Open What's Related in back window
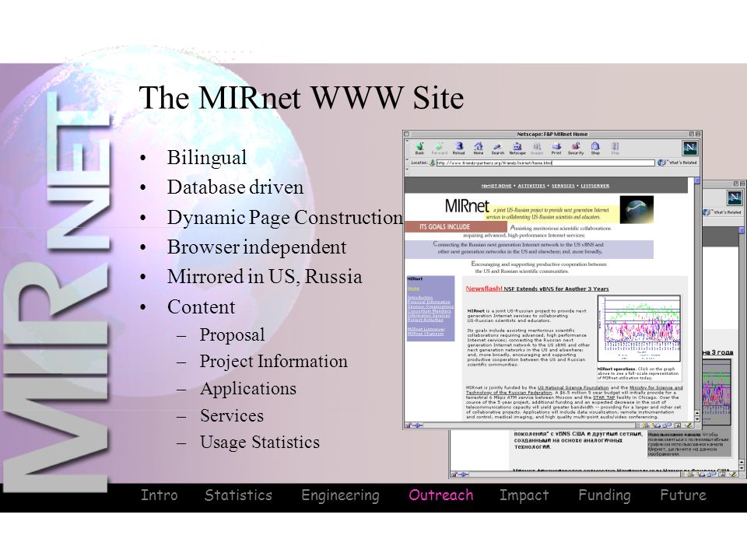Image resolution: width=747 pixels, height=560 pixels. 722,212
